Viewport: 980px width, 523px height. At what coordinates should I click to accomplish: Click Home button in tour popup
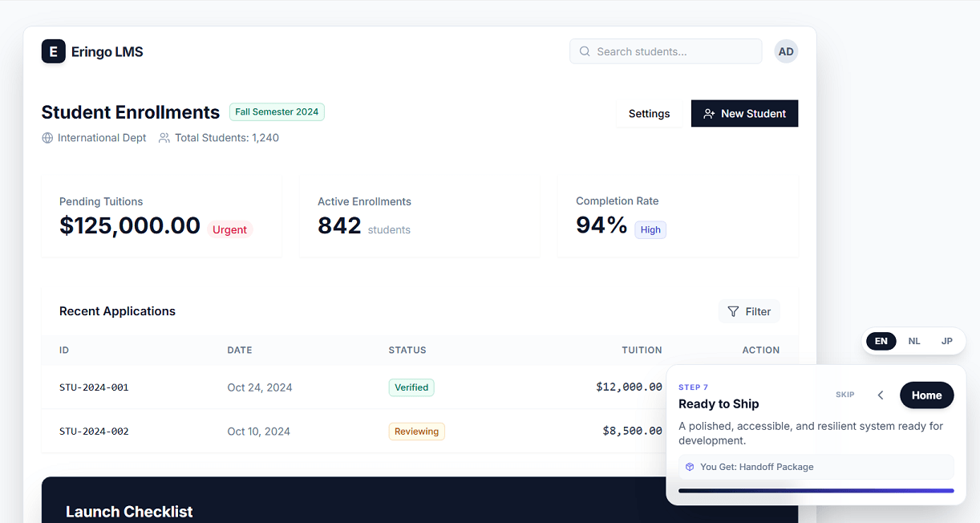click(926, 395)
